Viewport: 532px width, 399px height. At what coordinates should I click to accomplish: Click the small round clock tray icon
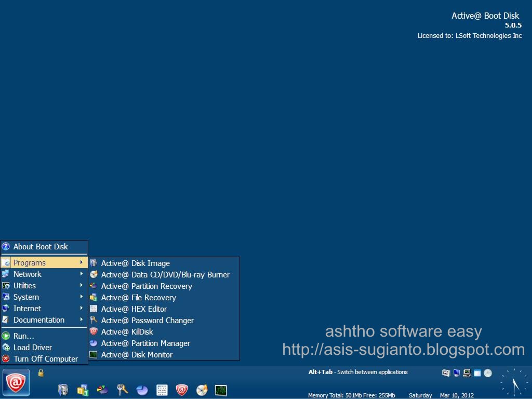tap(488, 373)
